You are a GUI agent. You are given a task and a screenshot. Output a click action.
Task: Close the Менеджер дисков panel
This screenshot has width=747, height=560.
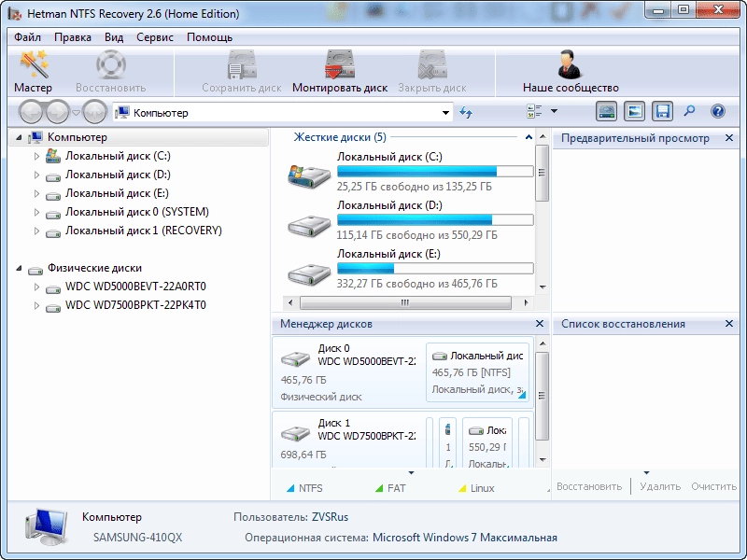coord(540,323)
